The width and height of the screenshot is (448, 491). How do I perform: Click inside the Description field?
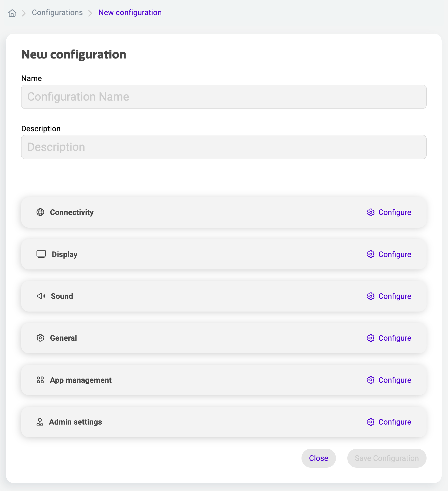pos(224,147)
